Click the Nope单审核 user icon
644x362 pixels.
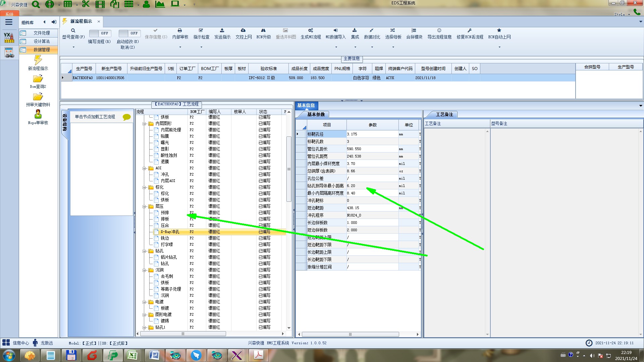[38, 114]
